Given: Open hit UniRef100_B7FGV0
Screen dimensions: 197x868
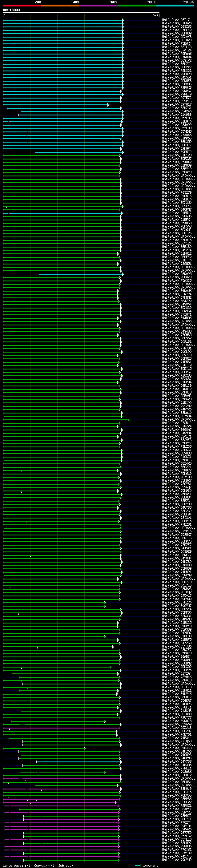Looking at the screenshot, I should pyautogui.click(x=177, y=23).
